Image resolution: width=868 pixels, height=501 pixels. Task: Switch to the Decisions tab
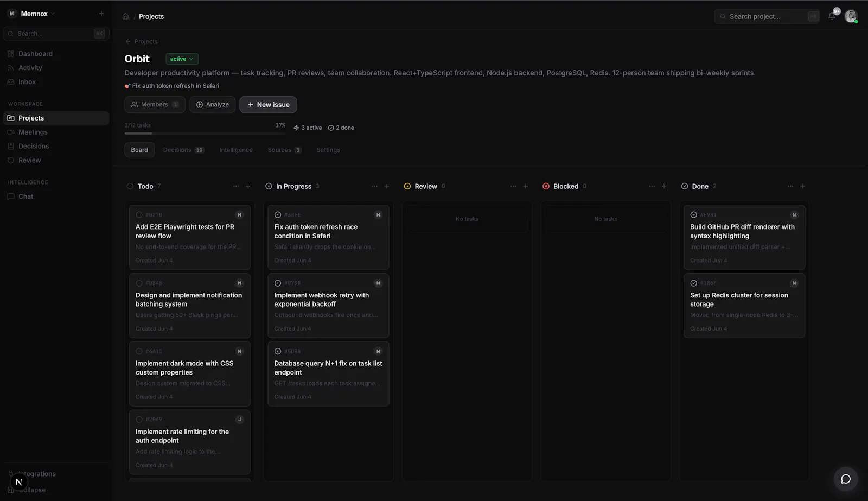coord(183,150)
